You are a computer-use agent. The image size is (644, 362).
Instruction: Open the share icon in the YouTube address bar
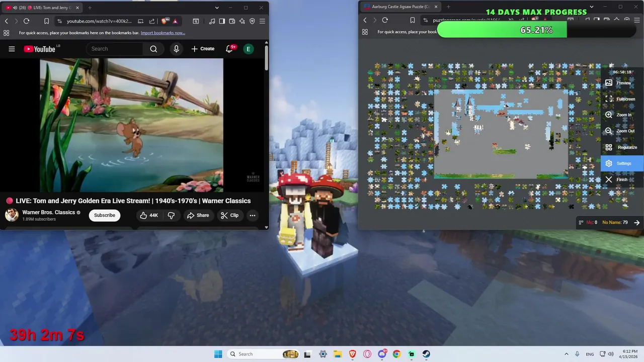click(x=152, y=21)
